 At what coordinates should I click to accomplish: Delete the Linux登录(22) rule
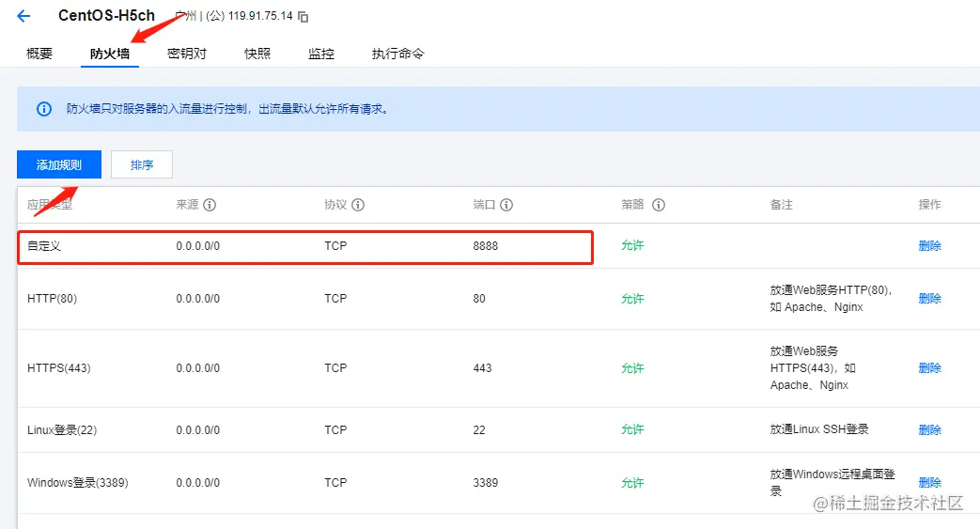click(930, 429)
